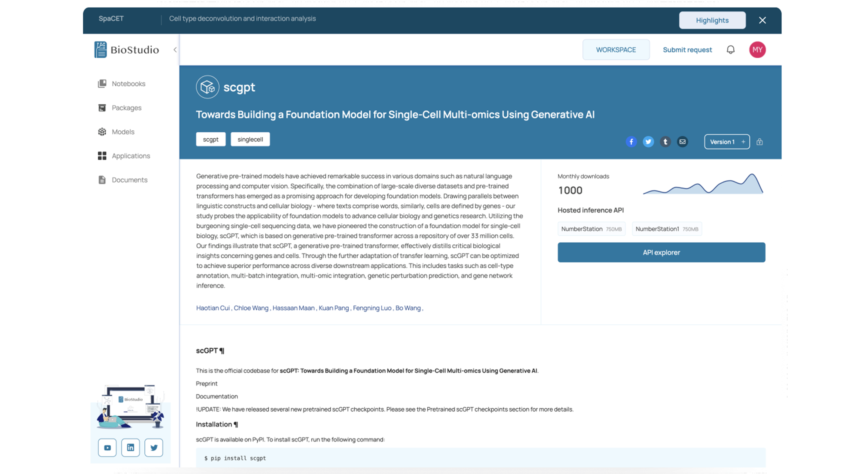Select the NumberStation 750MB model

click(x=591, y=229)
